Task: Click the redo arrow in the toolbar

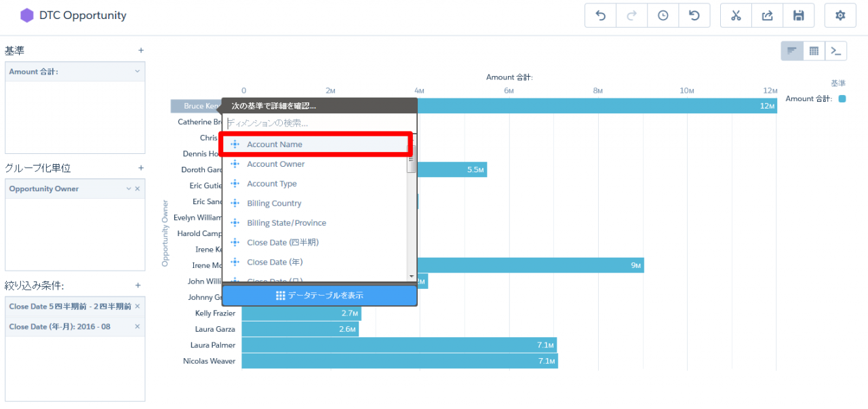Action: coord(631,16)
